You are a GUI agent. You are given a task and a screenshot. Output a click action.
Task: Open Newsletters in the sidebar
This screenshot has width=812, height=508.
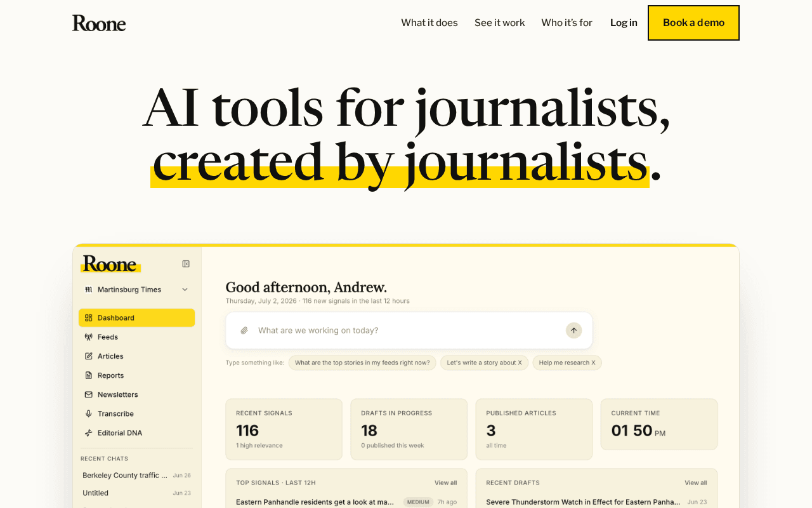pyautogui.click(x=136, y=394)
